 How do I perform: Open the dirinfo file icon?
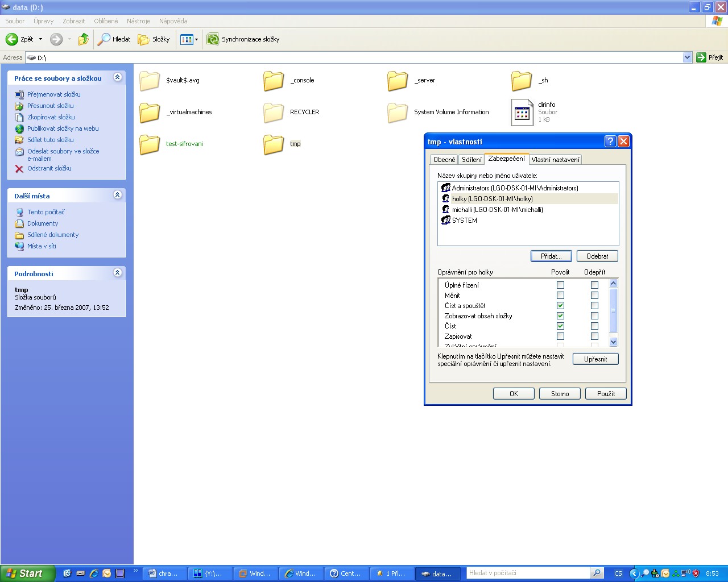tap(522, 112)
